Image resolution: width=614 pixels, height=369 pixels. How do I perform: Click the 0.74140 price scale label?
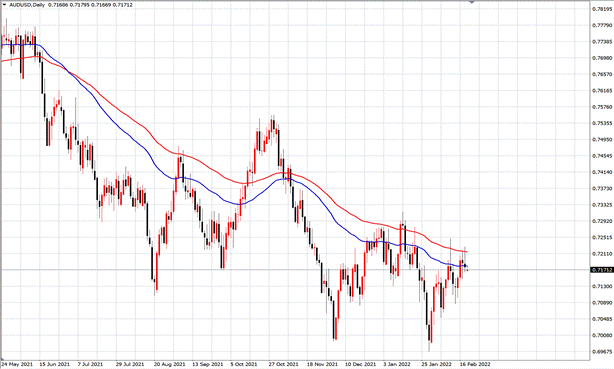(602, 172)
